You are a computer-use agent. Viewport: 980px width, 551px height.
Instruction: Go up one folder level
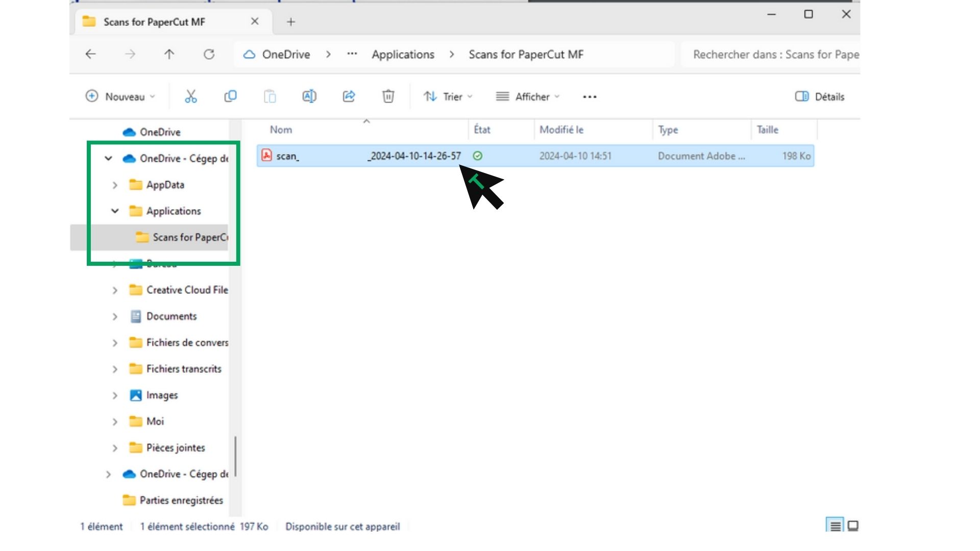point(169,54)
